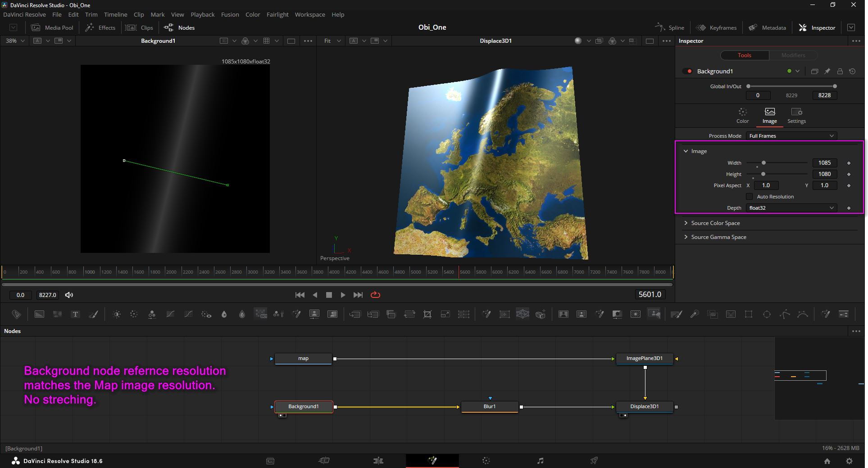Toggle Width keyframe diamond
Screen dimensions: 868x468
tap(849, 163)
